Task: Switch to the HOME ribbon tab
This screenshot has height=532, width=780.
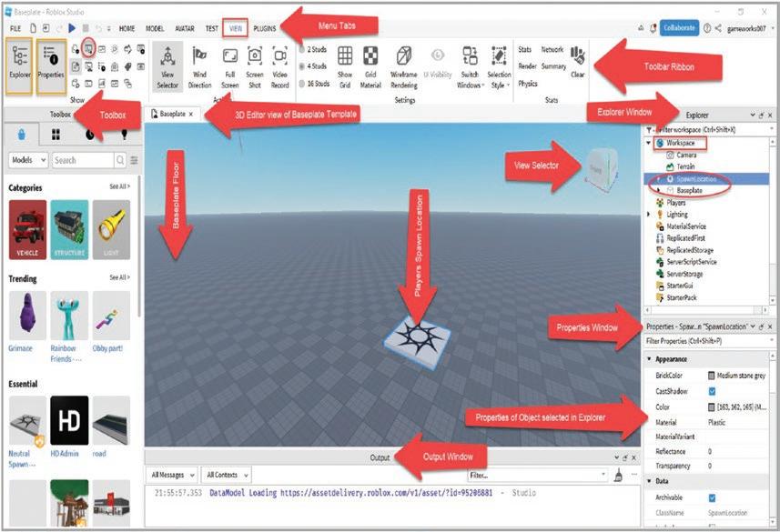Action: 127,28
